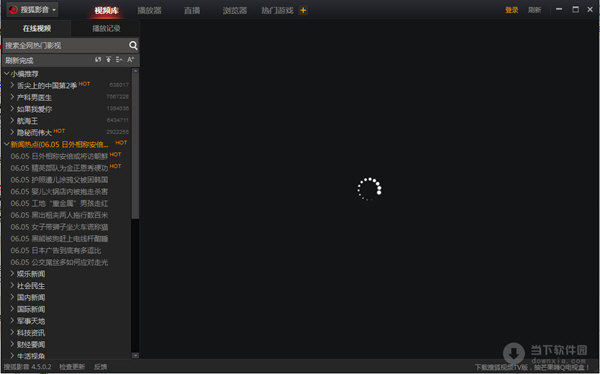The width and height of the screenshot is (600, 374).
Task: Click the 刷新完成 status text
Action: (x=19, y=60)
